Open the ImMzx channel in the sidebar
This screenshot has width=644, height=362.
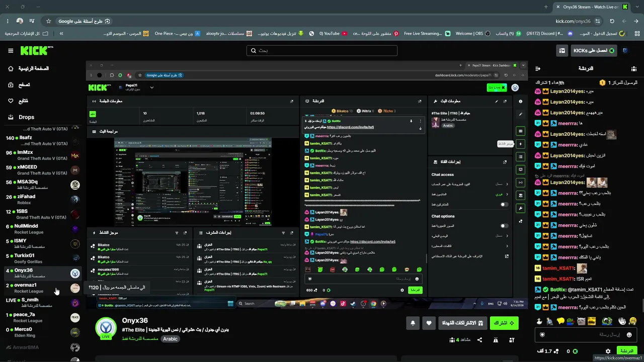click(x=41, y=155)
